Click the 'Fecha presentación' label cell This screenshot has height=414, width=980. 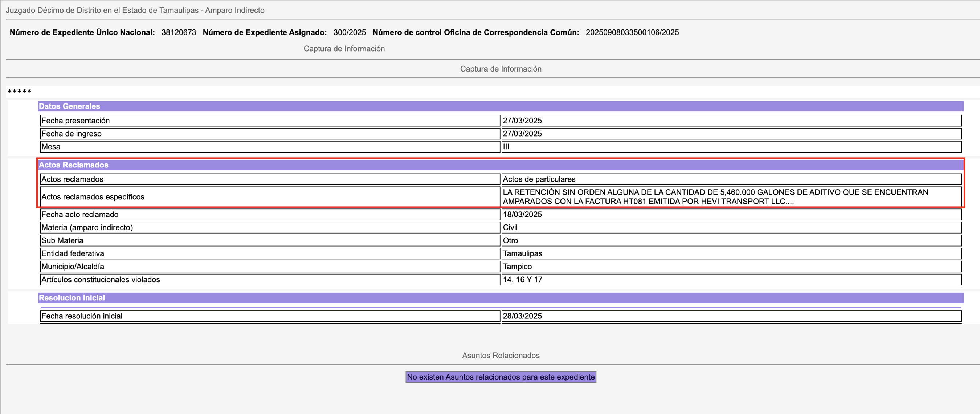(x=270, y=121)
